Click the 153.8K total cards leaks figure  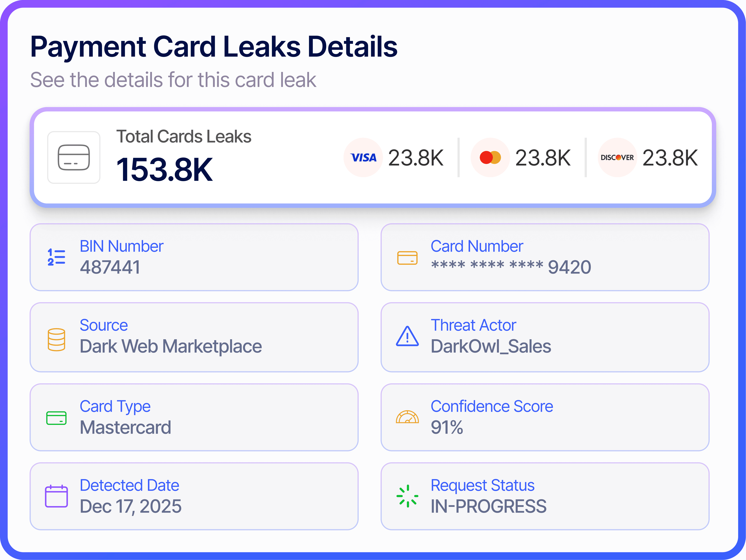click(x=164, y=170)
